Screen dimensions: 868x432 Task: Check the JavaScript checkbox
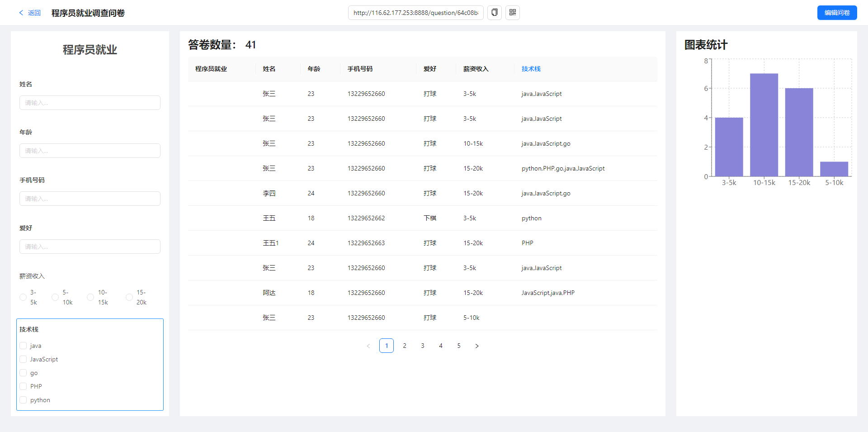pos(23,359)
